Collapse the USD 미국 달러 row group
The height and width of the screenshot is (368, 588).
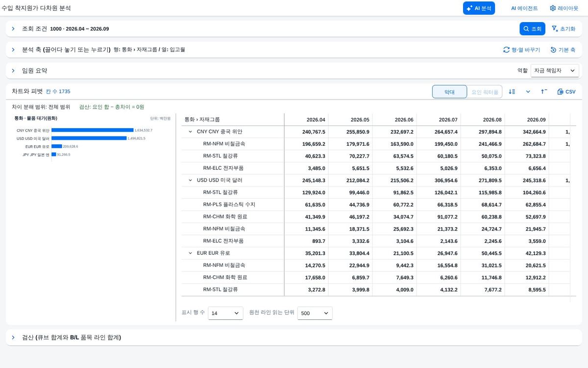click(191, 180)
